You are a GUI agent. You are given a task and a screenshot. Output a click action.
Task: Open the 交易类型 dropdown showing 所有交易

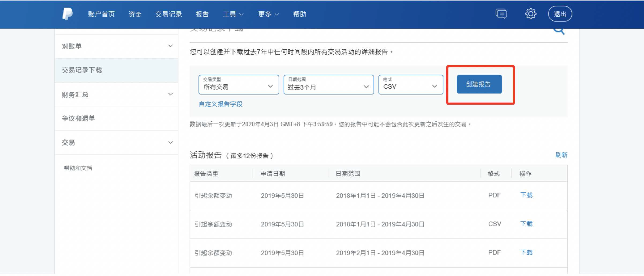[238, 85]
